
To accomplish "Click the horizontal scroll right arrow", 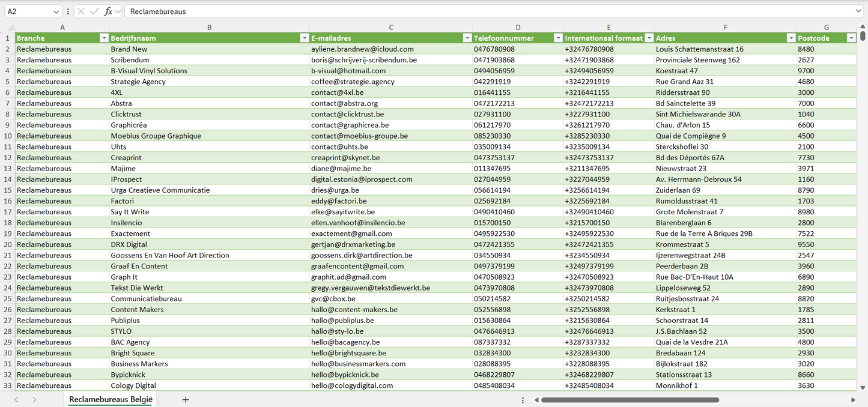I will coord(853,400).
